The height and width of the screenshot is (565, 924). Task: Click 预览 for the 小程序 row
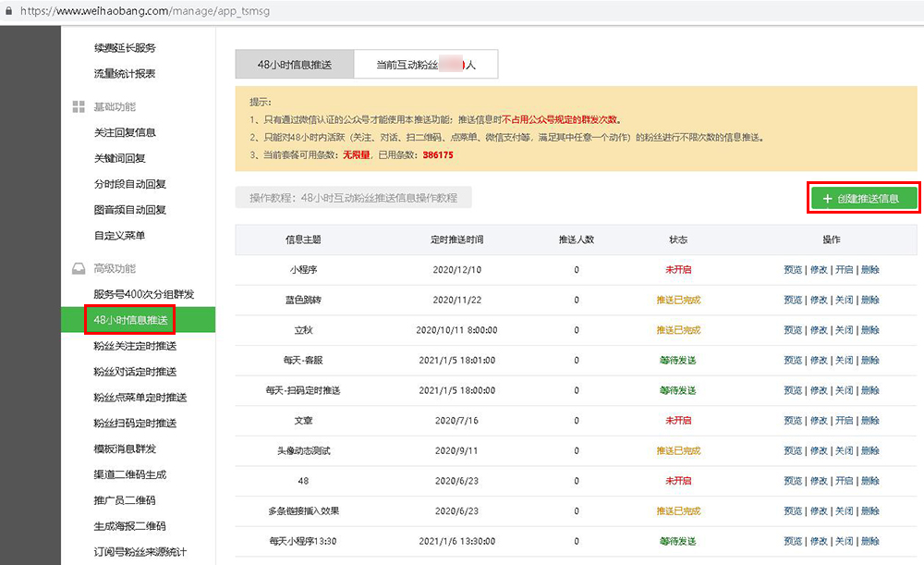coord(793,270)
